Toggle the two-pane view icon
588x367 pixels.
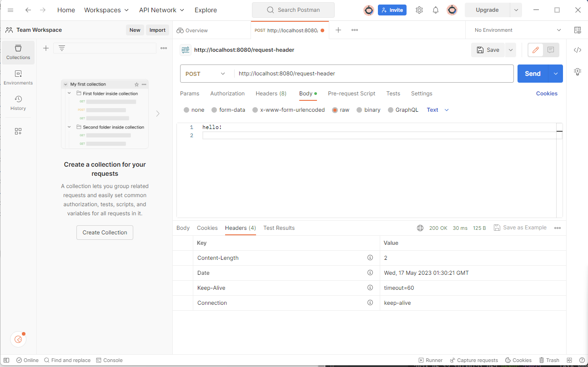pos(569,360)
